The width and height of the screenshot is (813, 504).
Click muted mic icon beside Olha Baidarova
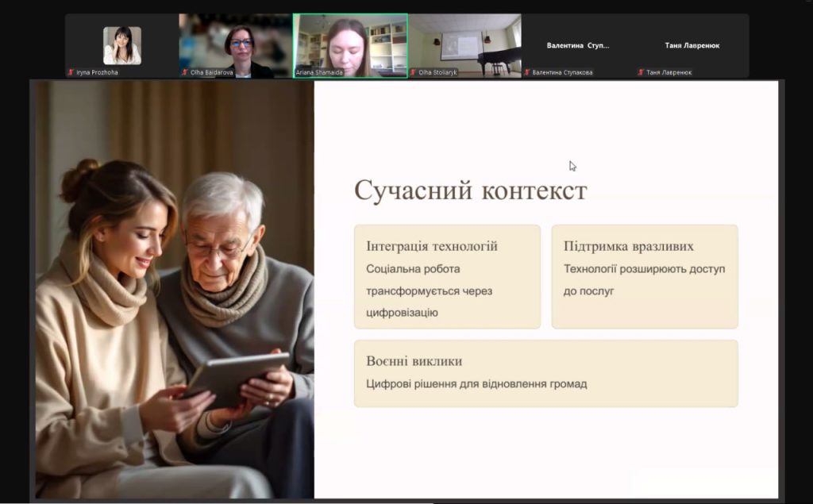[x=185, y=72]
